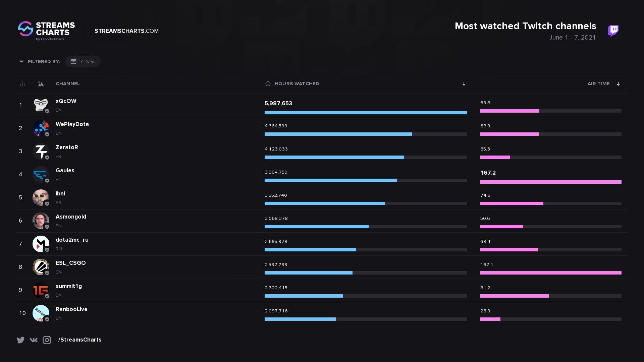Click /StreamsCharts footer handle
This screenshot has width=644, height=362.
[80, 340]
